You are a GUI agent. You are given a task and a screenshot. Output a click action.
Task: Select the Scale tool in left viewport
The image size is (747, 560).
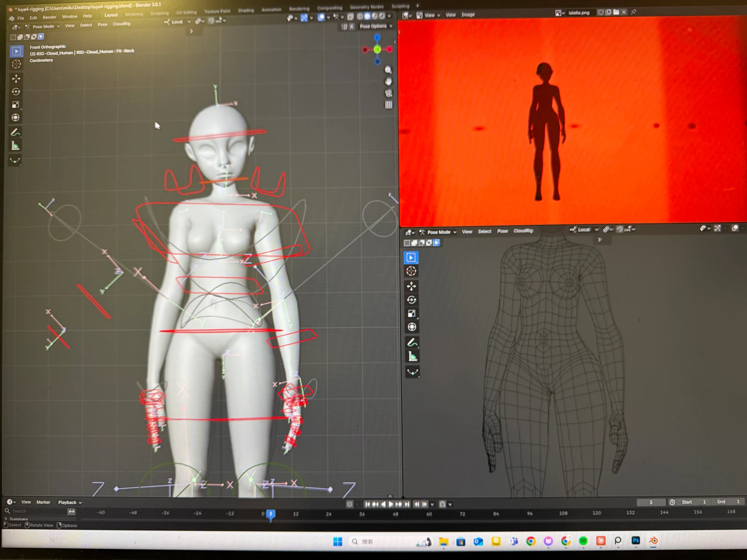point(15,105)
